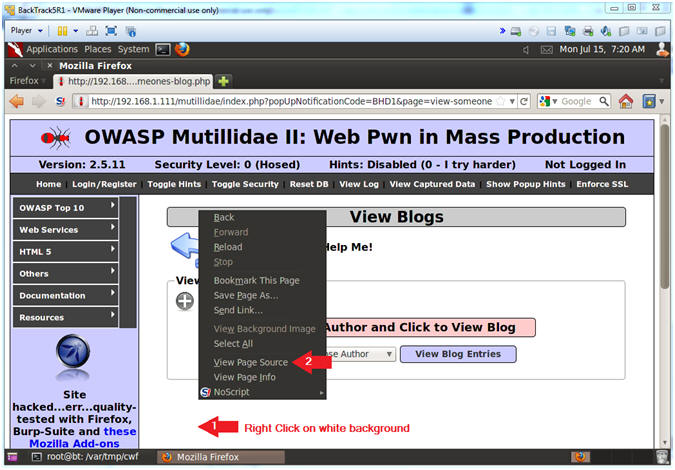The image size is (675, 470).
Task: Send Ctrl+Alt+Del via VMware toolbar icon
Action: coord(92,31)
